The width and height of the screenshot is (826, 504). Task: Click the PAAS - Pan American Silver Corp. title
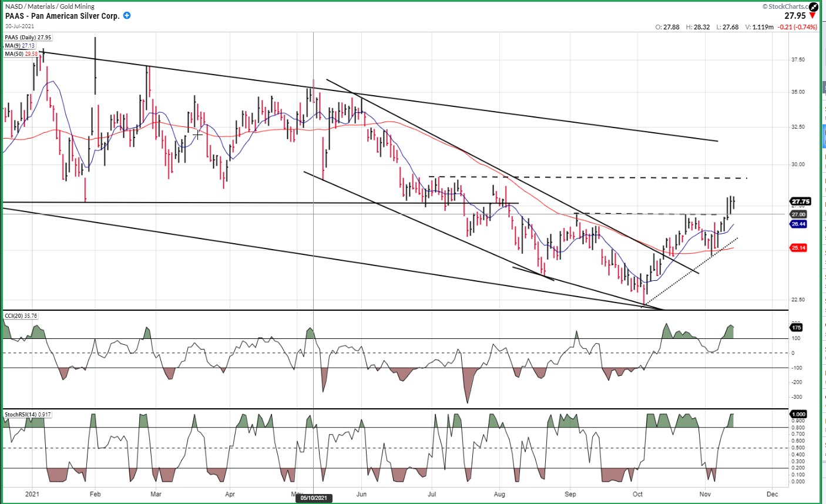tap(62, 16)
